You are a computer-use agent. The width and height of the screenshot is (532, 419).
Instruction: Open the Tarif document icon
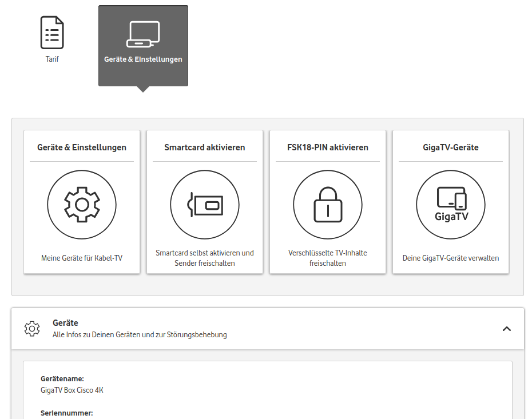(x=52, y=33)
